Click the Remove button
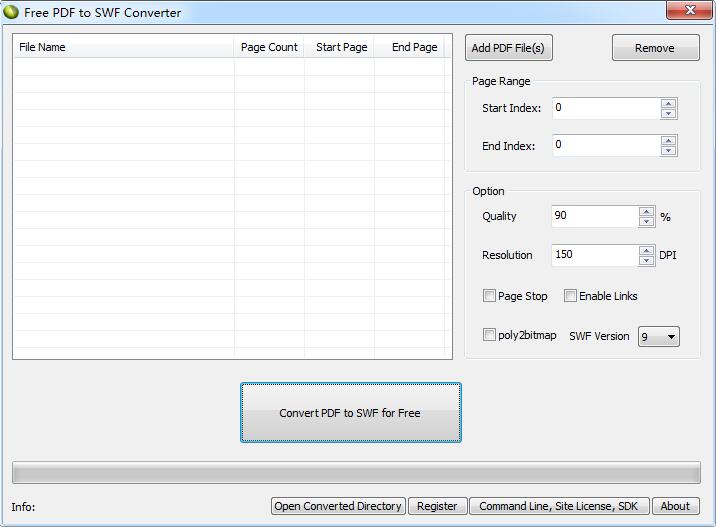716x527 pixels. coord(655,47)
